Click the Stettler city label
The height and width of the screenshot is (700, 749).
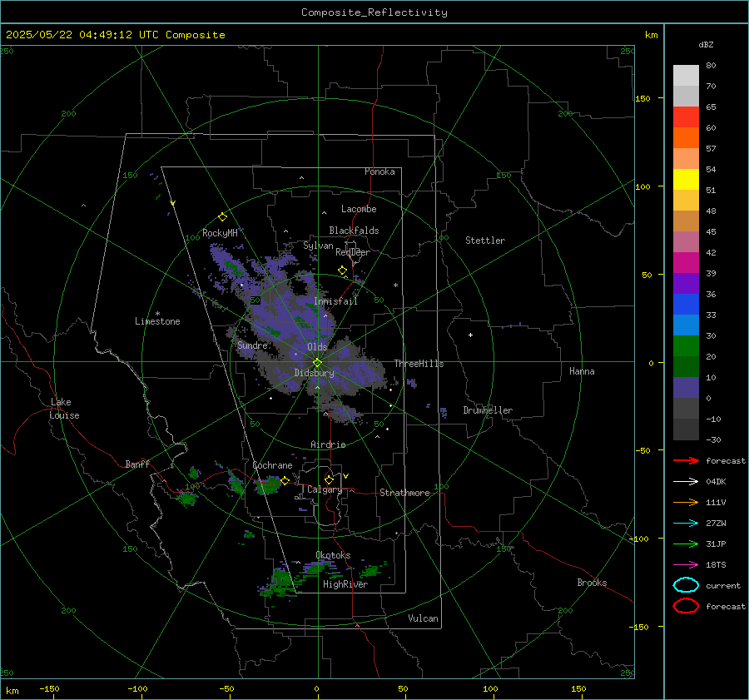(485, 241)
